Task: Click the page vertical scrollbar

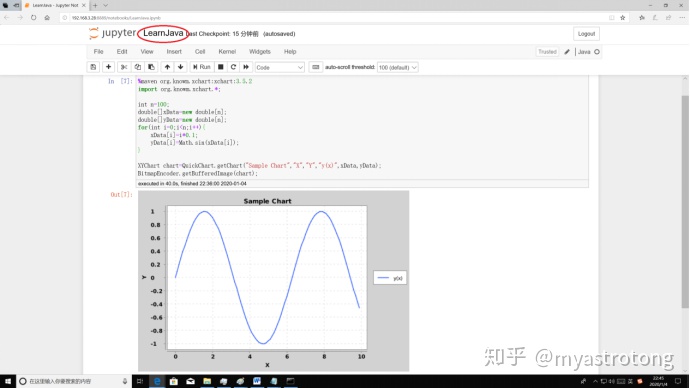Action: click(x=685, y=202)
